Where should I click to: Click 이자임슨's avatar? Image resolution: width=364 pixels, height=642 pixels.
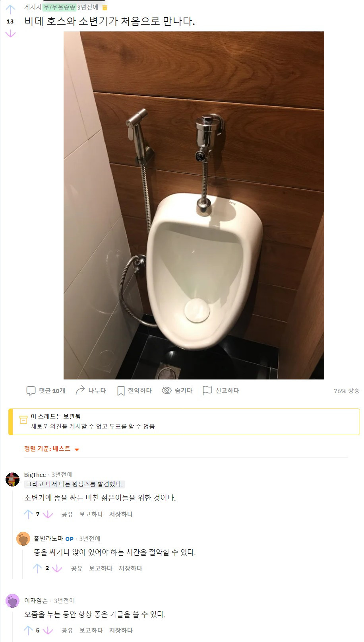[13, 601]
